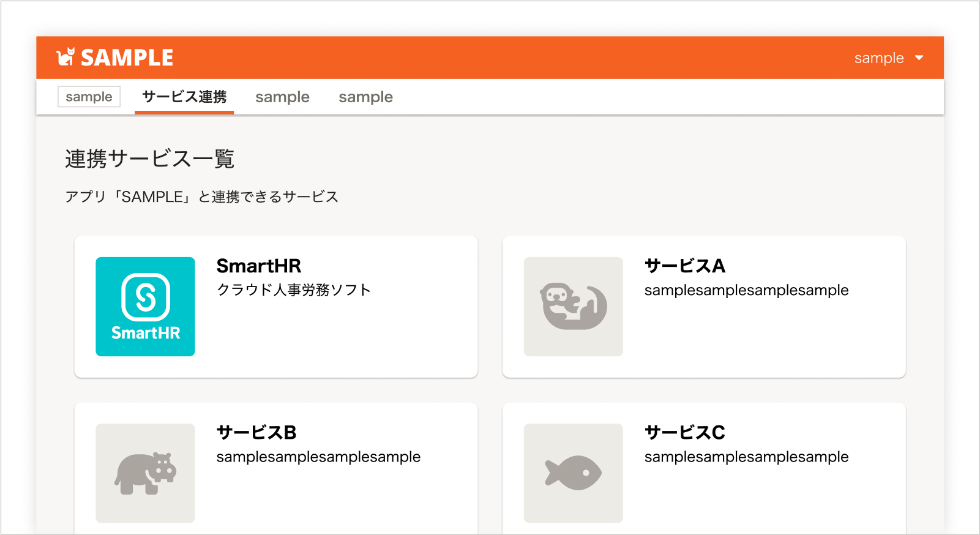Click the cat icon in the header logo
Screen dimensions: 980x535
(65, 57)
